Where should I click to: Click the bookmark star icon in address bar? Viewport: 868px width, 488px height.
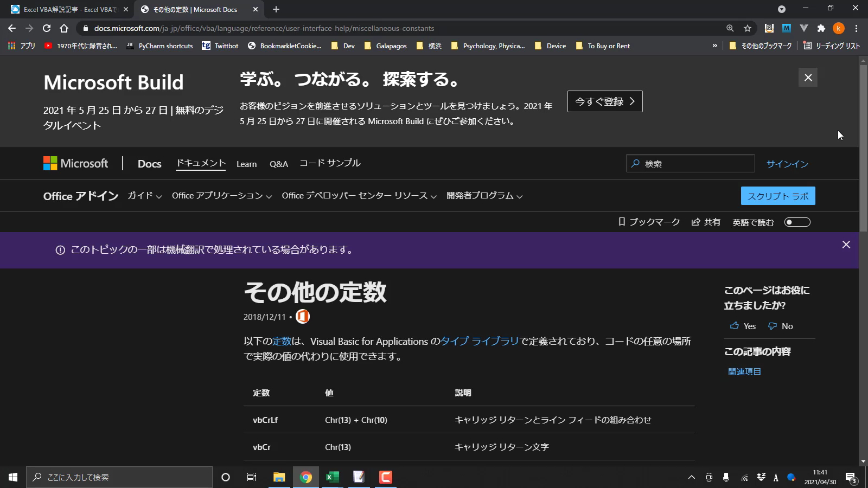748,28
